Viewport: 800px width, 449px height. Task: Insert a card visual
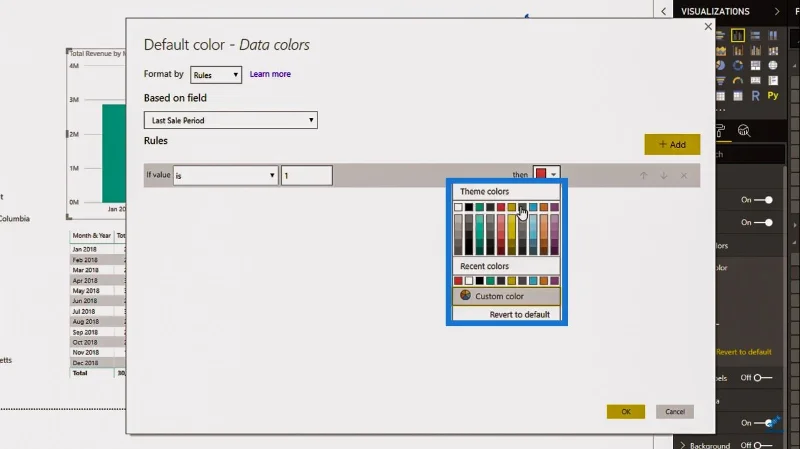click(x=756, y=81)
